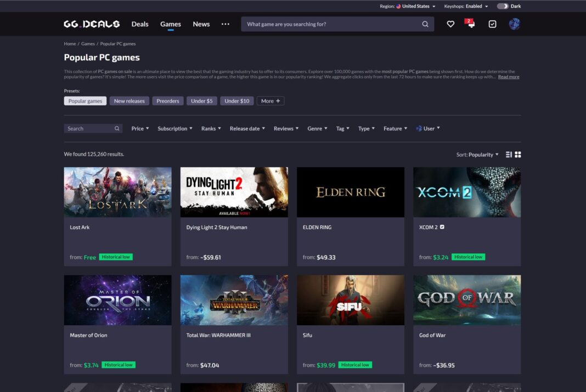Viewport: 586px width, 392px height.
Task: Focus the main game search field
Action: pyautogui.click(x=337, y=24)
